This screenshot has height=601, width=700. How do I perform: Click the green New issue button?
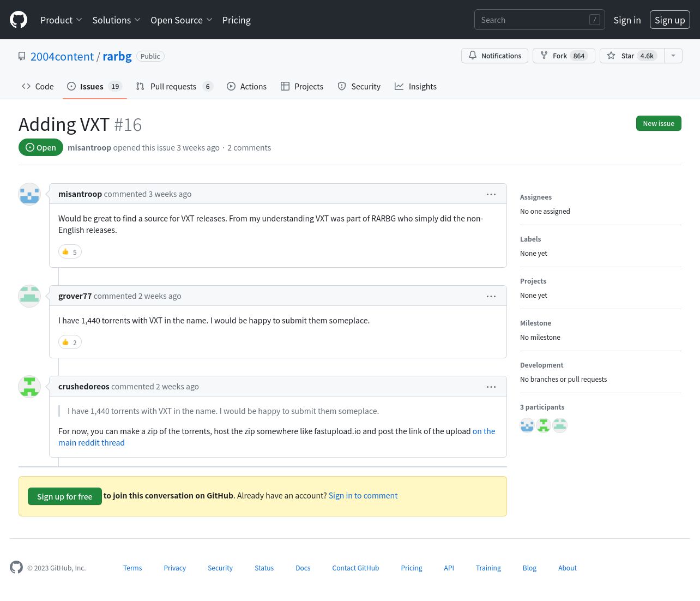point(659,123)
